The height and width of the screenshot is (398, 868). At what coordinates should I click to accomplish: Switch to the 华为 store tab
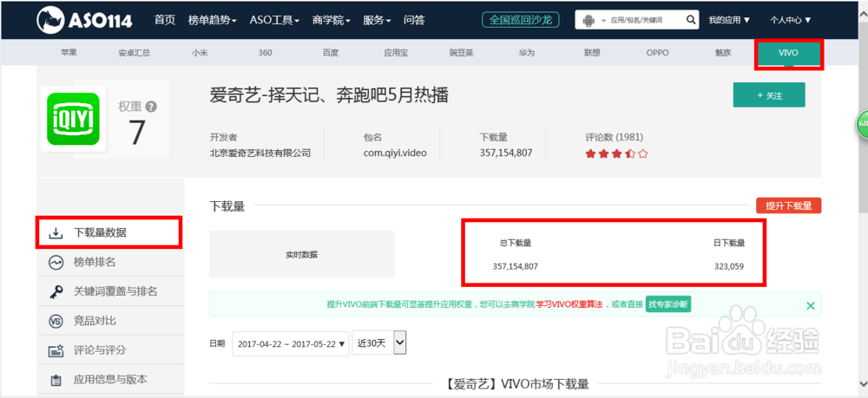tap(527, 53)
